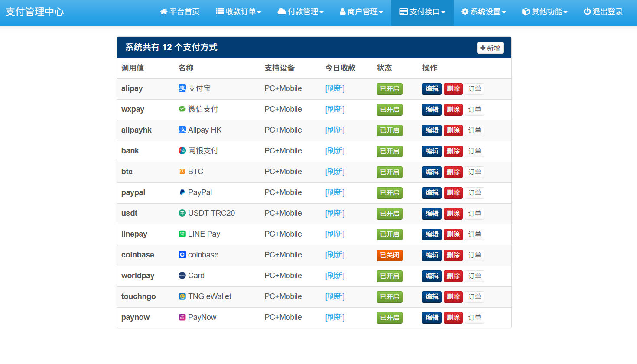Go to 平台首页 in navbar
637x364 pixels.
180,12
